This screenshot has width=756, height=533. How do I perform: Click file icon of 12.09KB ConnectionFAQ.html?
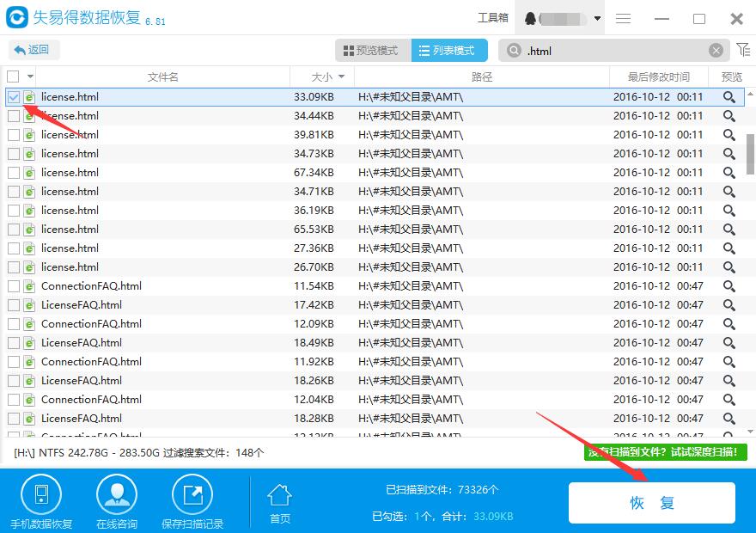[29, 324]
